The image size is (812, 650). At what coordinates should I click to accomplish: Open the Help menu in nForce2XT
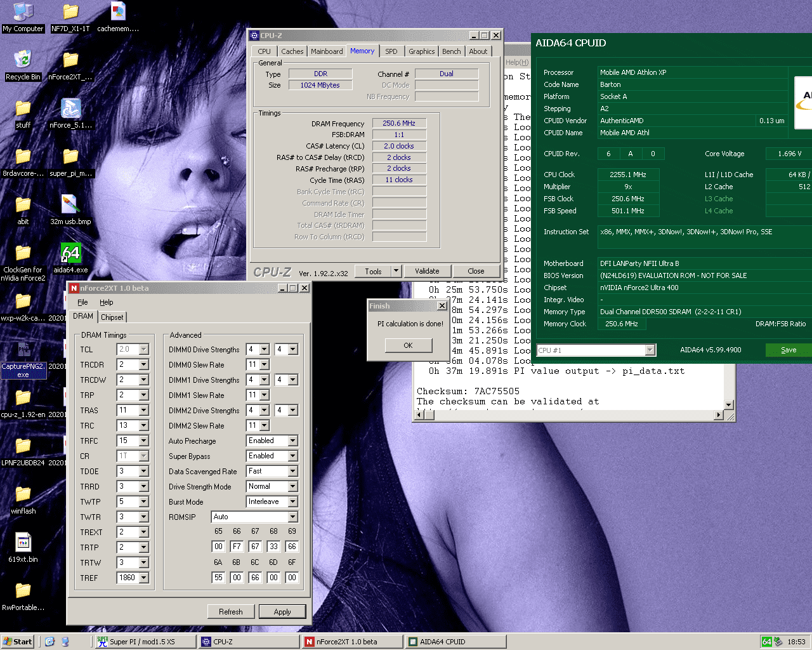[107, 302]
